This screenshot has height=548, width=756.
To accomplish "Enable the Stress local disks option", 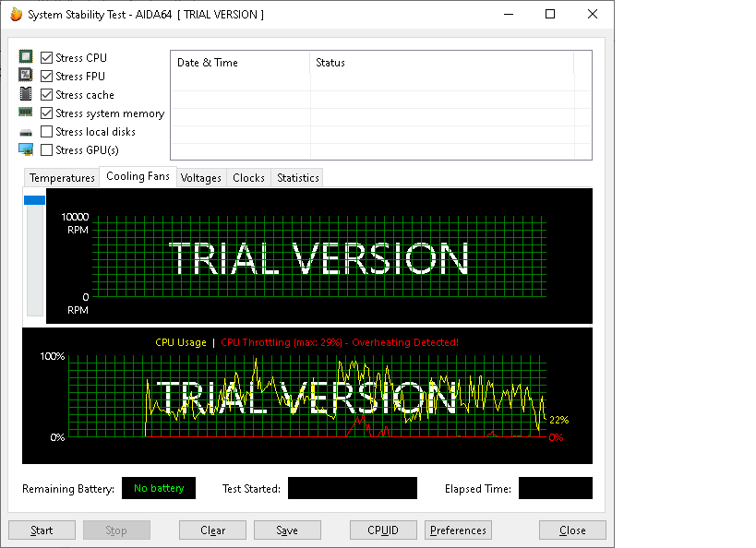I will coord(45,131).
